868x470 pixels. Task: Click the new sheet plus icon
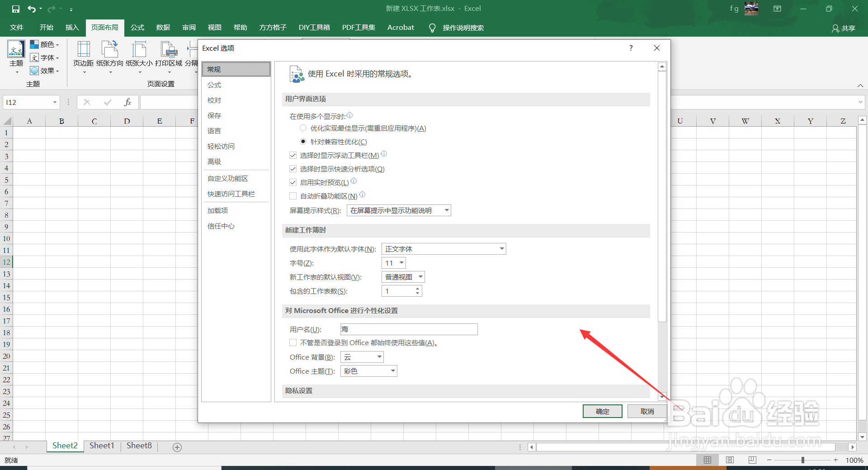point(177,447)
